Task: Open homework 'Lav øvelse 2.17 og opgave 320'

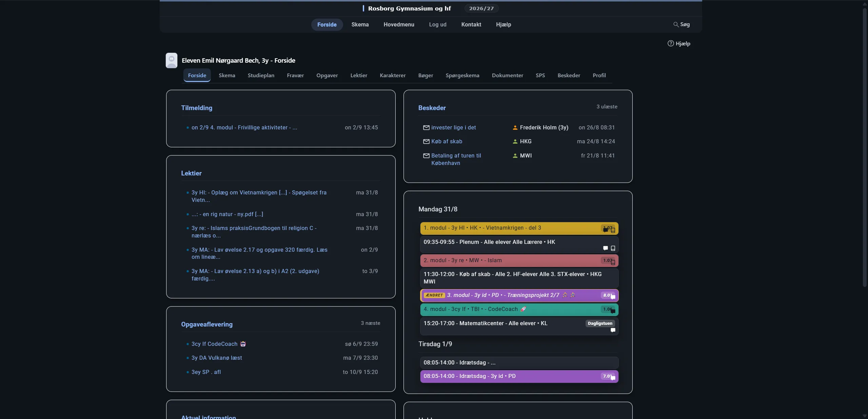Action: point(259,253)
